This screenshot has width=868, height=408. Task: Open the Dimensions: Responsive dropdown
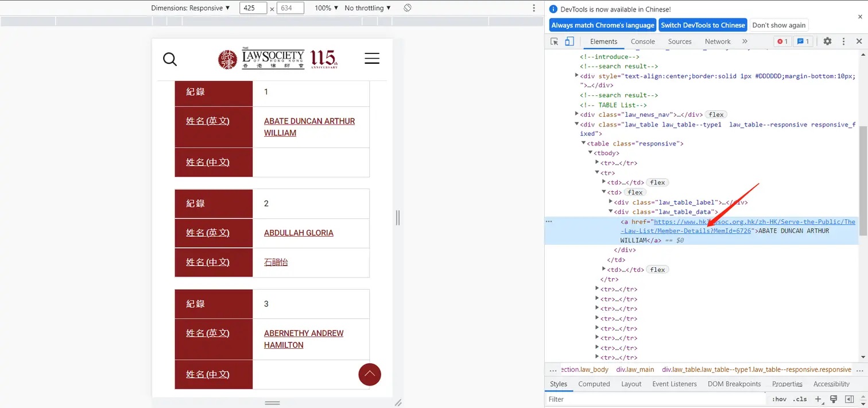pyautogui.click(x=191, y=8)
